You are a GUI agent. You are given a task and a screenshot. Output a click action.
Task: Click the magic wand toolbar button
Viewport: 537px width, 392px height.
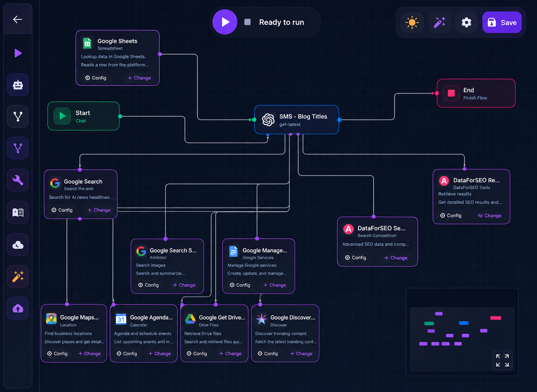pos(439,23)
